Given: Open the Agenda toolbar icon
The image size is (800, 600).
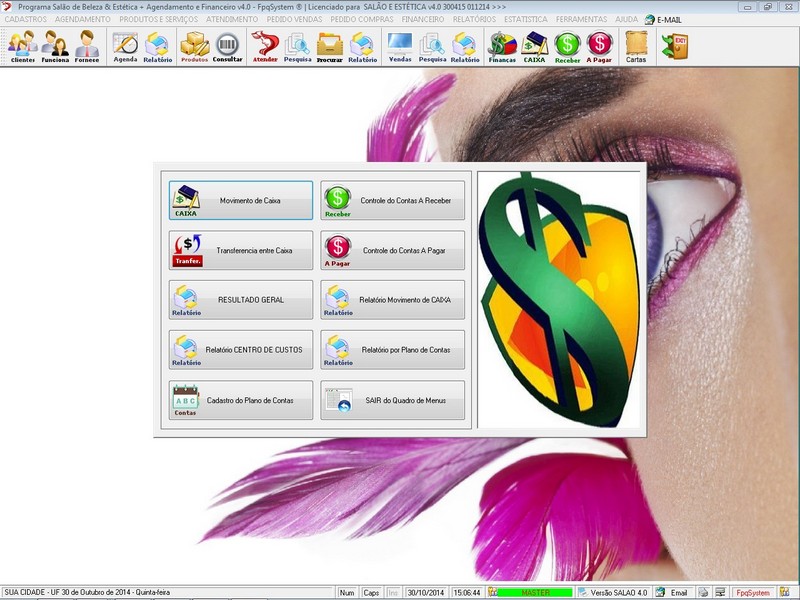Looking at the screenshot, I should pos(126,46).
